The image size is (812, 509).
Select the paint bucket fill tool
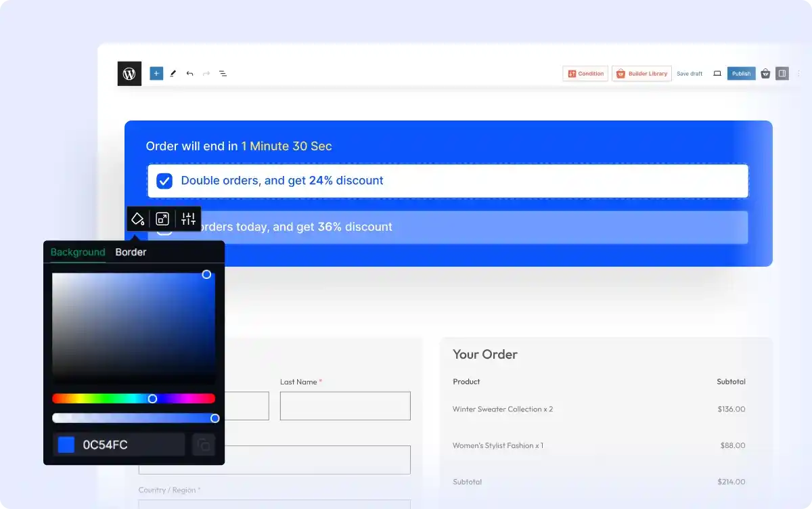pos(138,219)
